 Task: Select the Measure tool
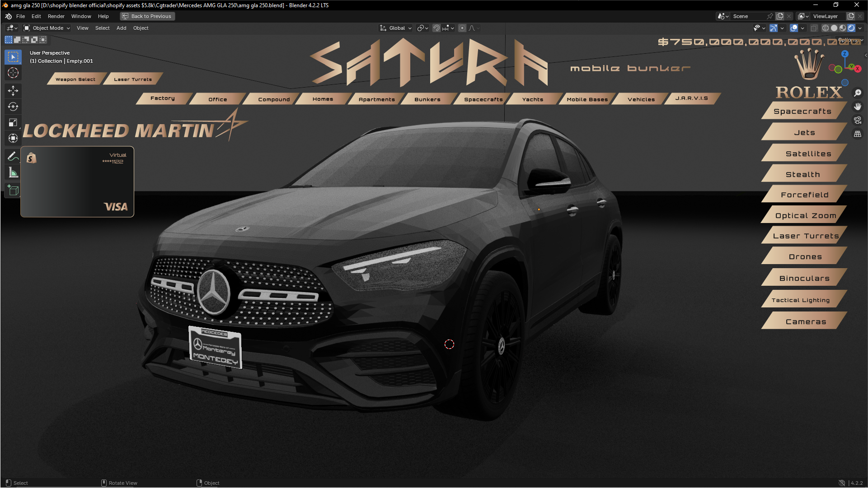[13, 172]
